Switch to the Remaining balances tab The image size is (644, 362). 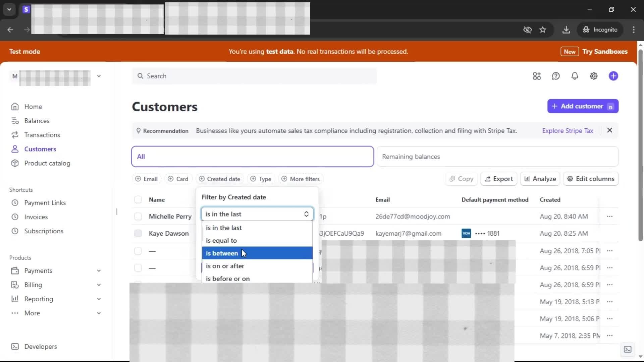pos(497,157)
